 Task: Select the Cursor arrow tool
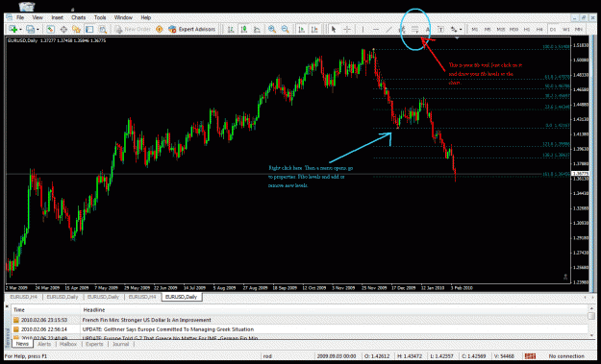coord(334,29)
